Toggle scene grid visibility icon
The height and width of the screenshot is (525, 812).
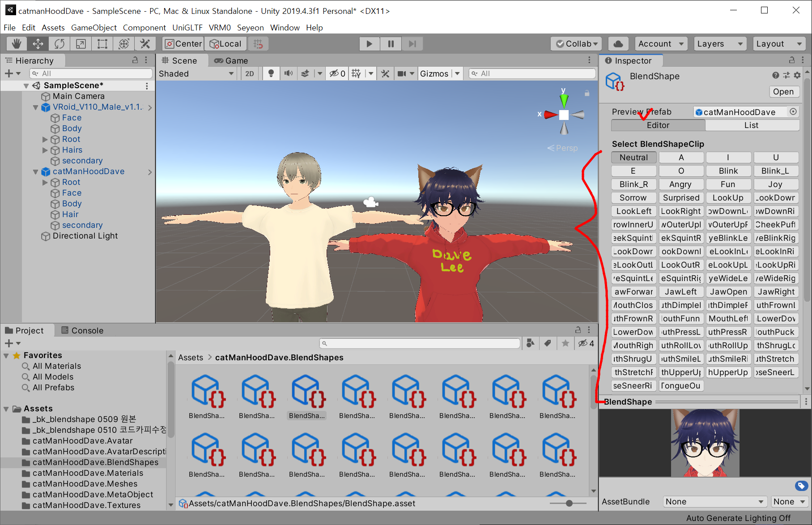pos(356,73)
